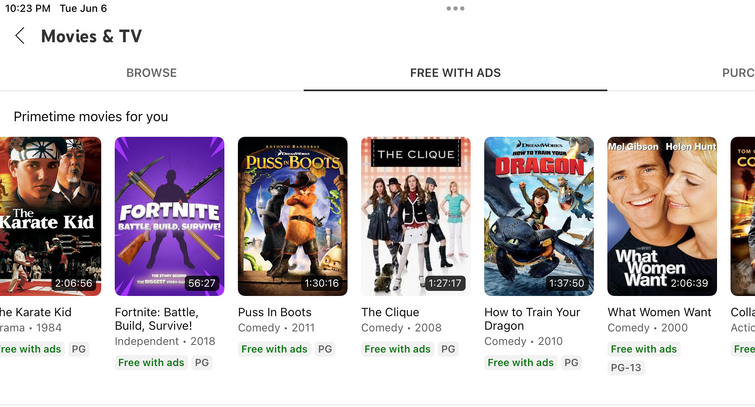755x407 pixels.
Task: Click the How to Train Your Dragon title
Action: point(532,319)
